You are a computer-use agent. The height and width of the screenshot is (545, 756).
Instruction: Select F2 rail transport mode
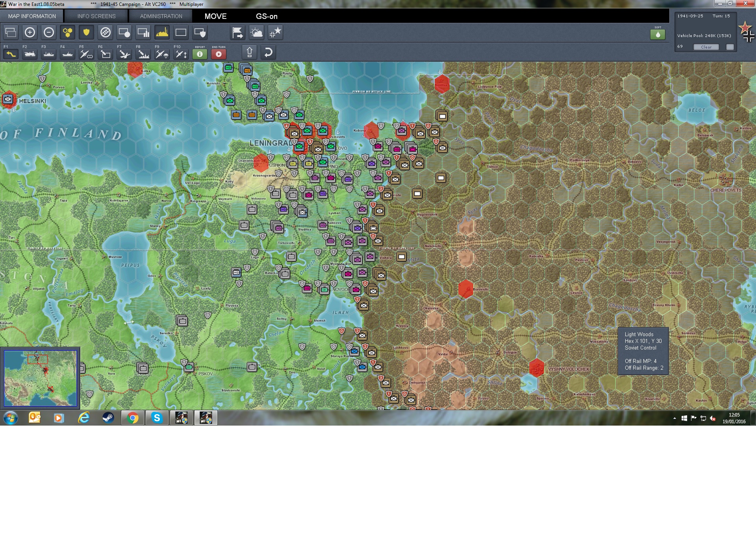click(x=30, y=54)
